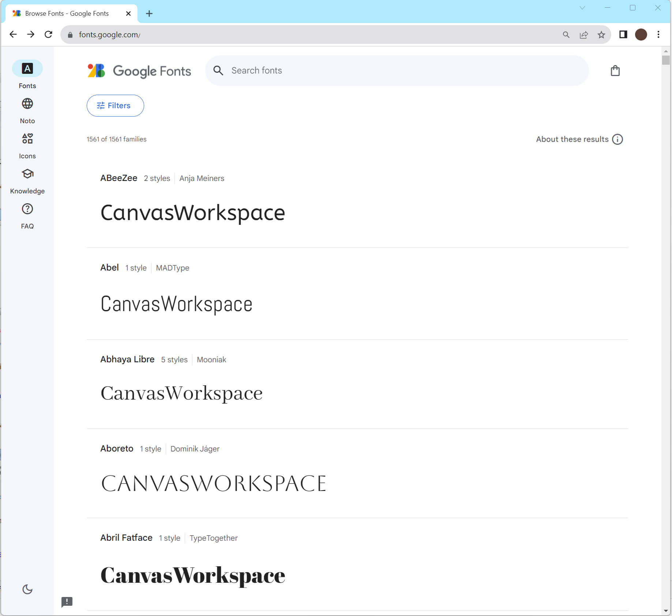Image resolution: width=672 pixels, height=616 pixels.
Task: Open the browser side panel
Action: pos(623,34)
